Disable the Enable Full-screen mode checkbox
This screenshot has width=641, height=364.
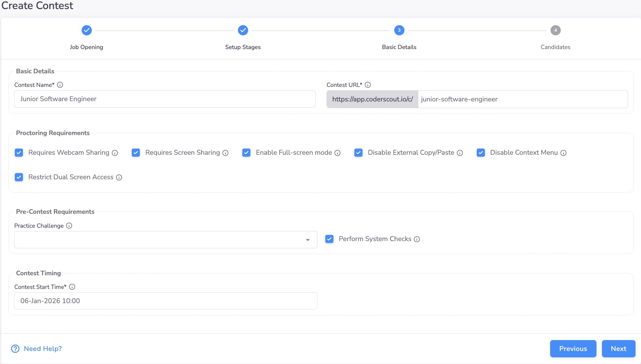tap(246, 153)
